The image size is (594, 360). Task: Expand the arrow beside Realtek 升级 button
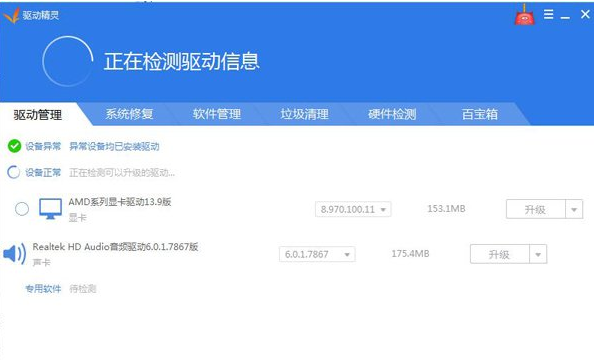click(x=538, y=254)
